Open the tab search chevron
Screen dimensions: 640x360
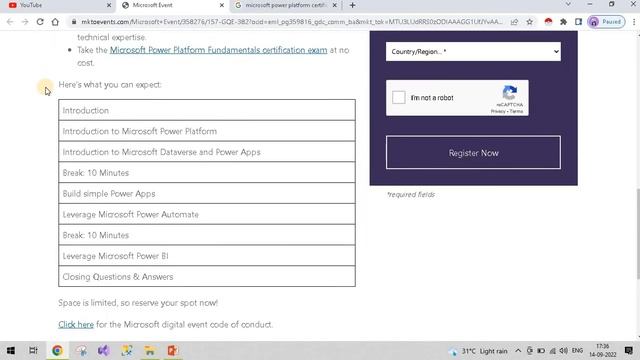[x=568, y=4]
